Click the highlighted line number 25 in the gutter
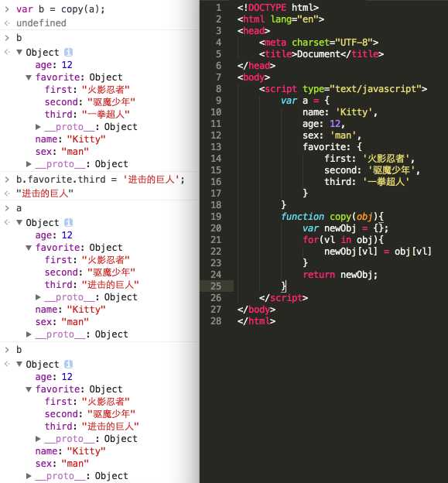The height and width of the screenshot is (483, 448). click(x=216, y=286)
